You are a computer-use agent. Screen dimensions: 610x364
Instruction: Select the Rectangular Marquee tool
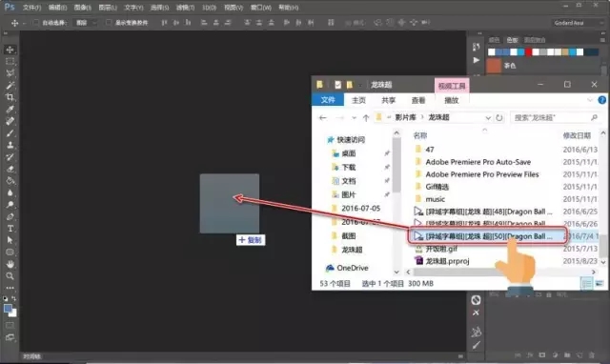pos(10,61)
